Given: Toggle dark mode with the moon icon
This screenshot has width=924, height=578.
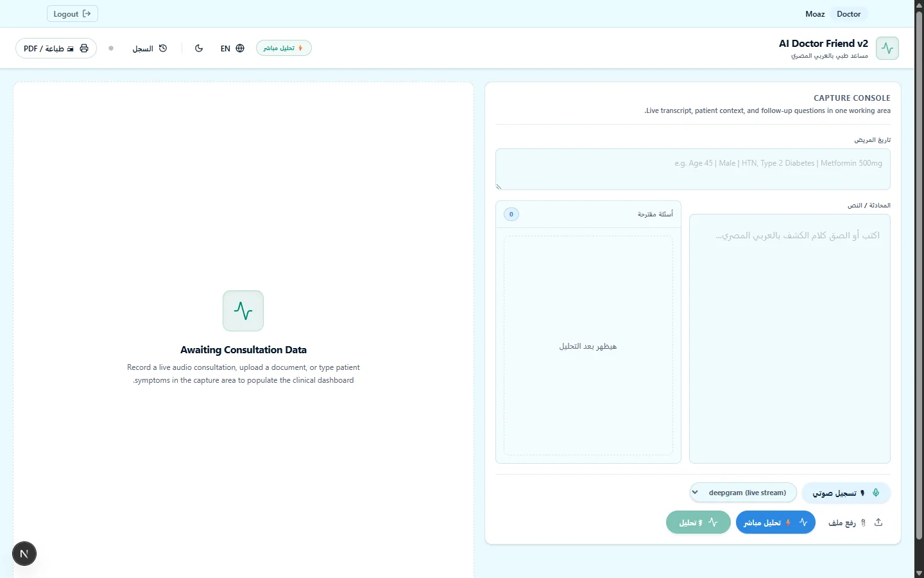Looking at the screenshot, I should click(x=199, y=48).
